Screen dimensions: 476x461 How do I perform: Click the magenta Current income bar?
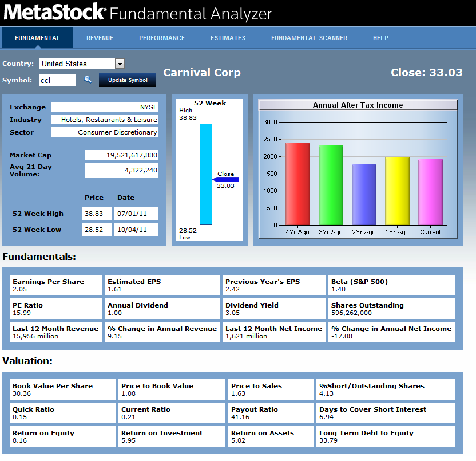coord(430,192)
